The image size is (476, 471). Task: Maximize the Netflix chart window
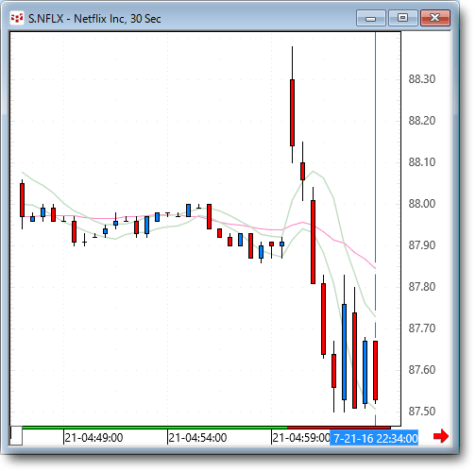[x=403, y=18]
